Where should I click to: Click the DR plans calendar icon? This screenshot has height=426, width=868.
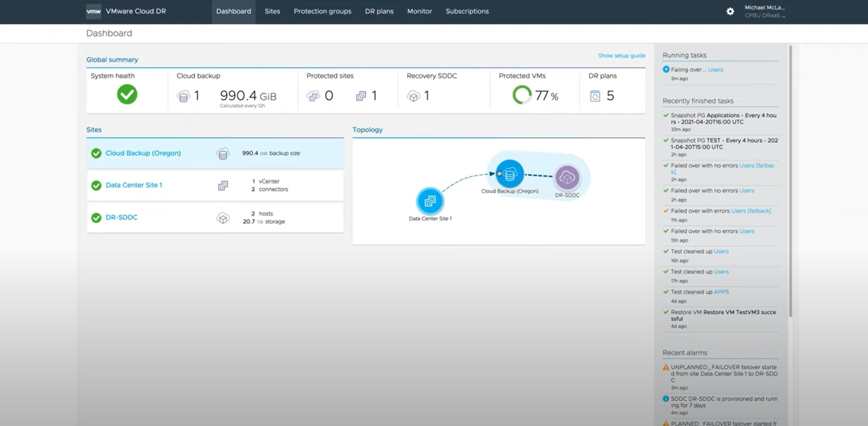click(595, 95)
